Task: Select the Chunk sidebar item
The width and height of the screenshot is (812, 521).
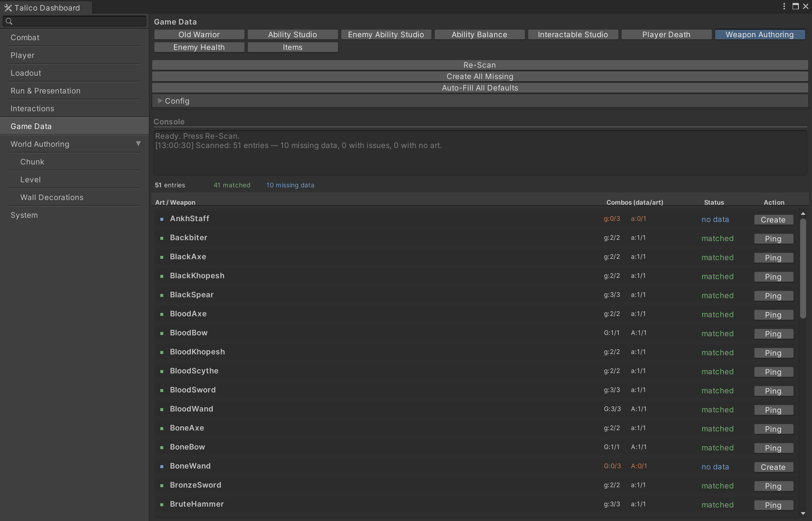Action: [74, 162]
